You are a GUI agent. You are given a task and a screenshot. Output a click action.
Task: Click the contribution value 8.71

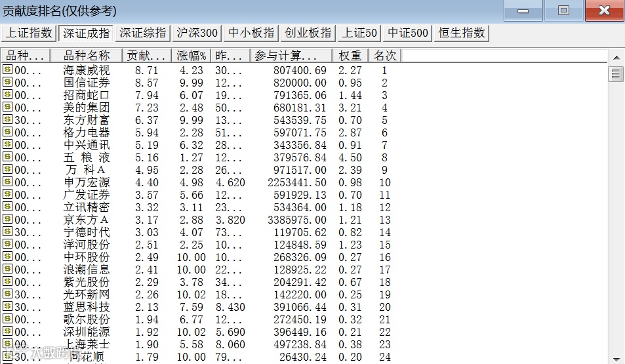tap(147, 70)
